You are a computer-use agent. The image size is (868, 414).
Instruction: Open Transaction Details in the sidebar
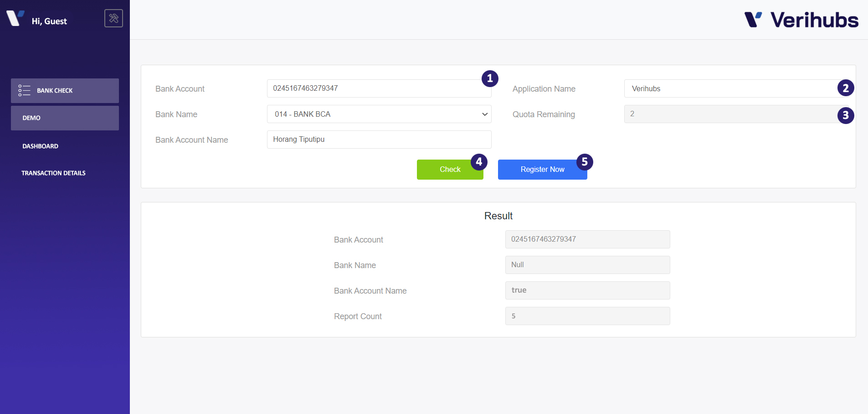(x=53, y=173)
